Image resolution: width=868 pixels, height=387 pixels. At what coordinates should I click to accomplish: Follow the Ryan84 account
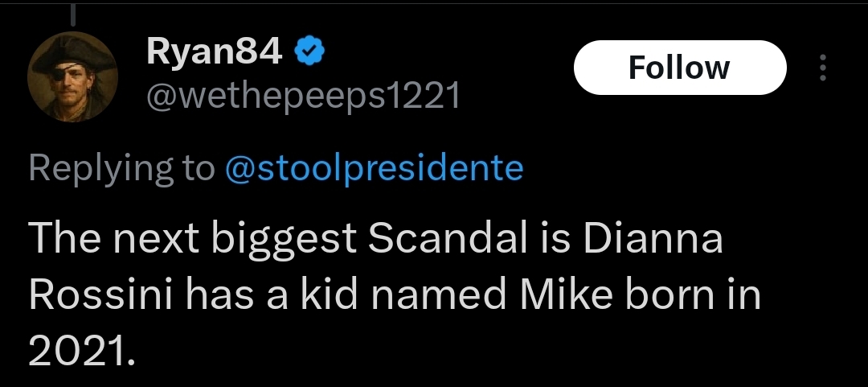pyautogui.click(x=680, y=68)
